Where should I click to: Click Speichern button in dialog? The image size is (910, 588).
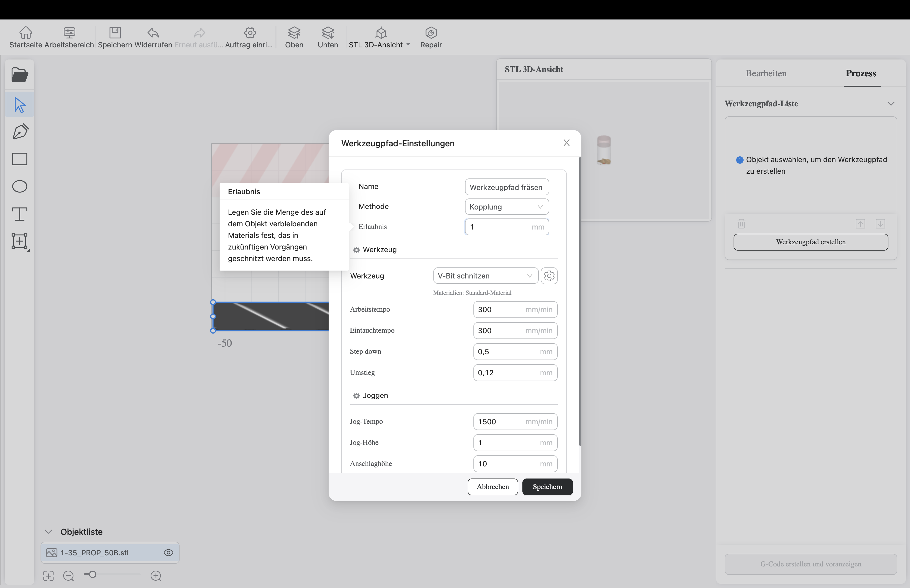[x=547, y=487]
